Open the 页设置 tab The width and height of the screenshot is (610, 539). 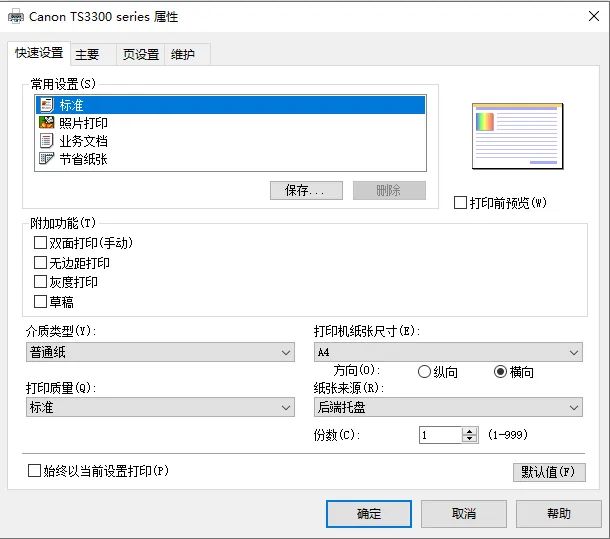(141, 54)
